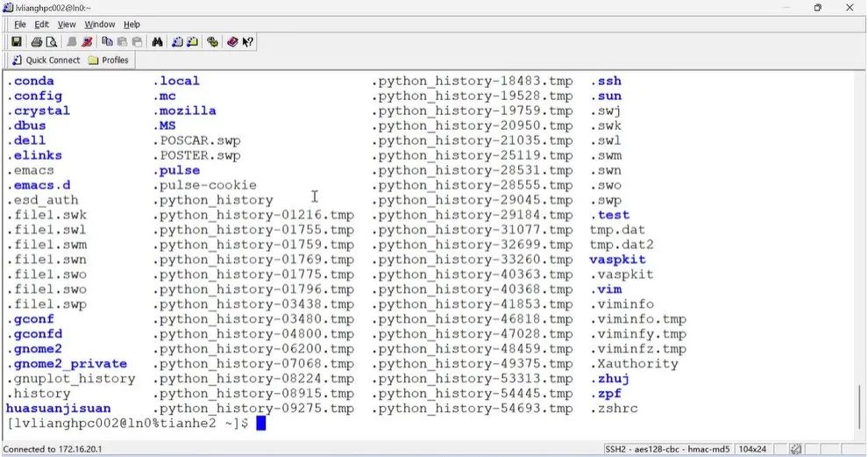
Task: Click the '.mozilla' directory entry
Action: (x=184, y=111)
